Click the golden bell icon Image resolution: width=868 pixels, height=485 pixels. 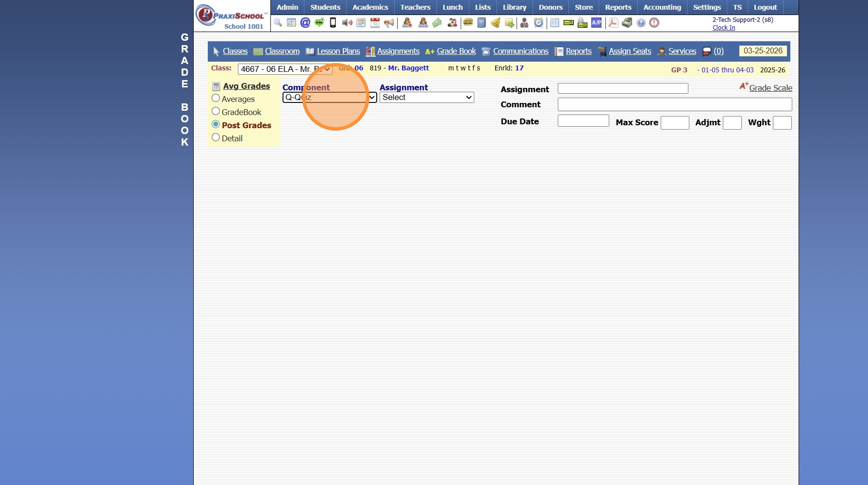tap(496, 23)
